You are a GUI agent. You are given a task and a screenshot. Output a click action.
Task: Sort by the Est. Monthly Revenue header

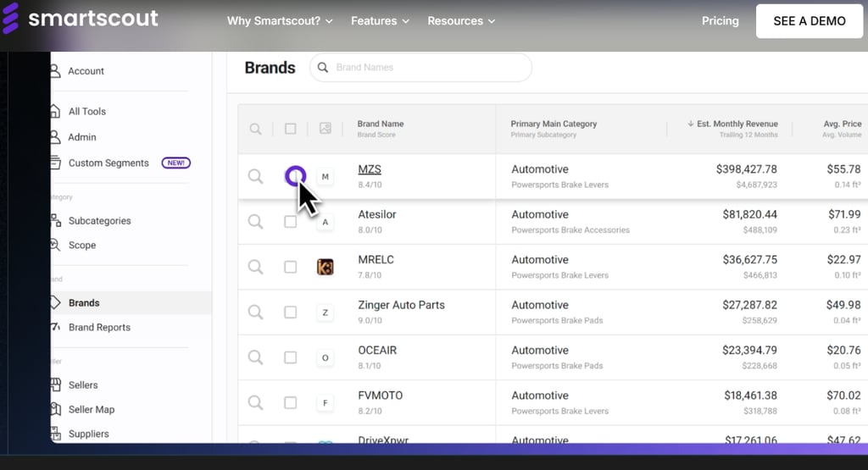[x=737, y=124]
